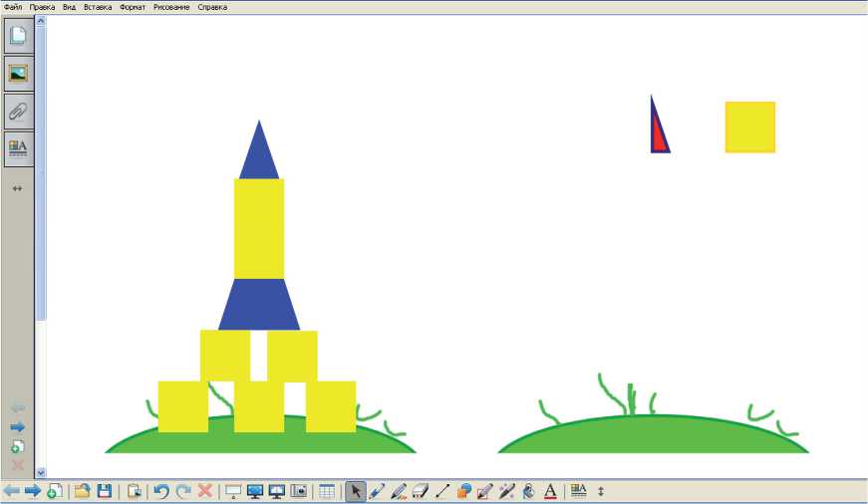Open the Файл menu
Viewport: 868px width, 504px height.
pyautogui.click(x=13, y=7)
